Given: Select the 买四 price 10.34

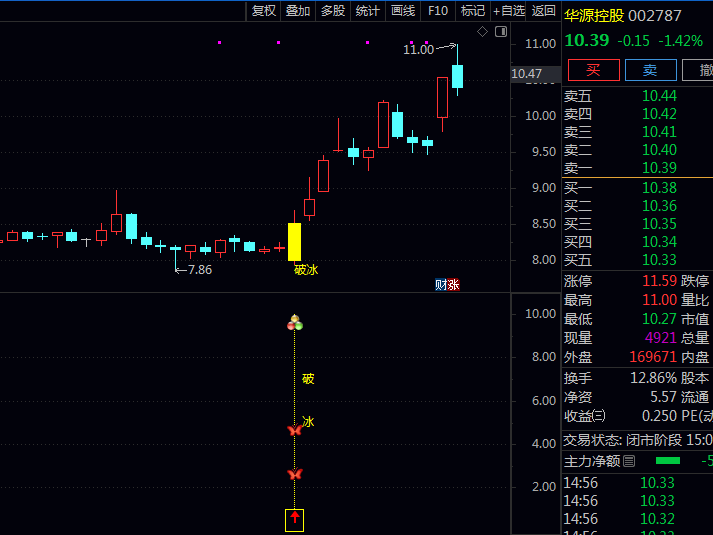Looking at the screenshot, I should 659,242.
